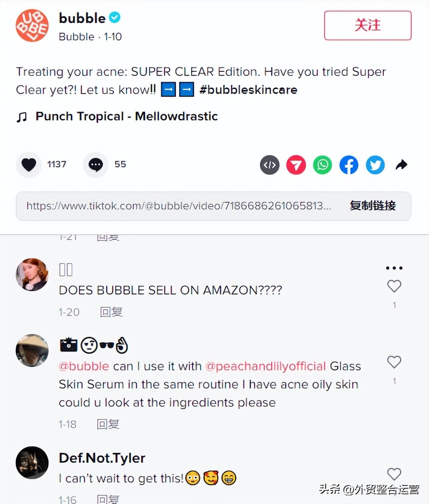This screenshot has height=504, width=429.
Task: Select the TikTok video URL field
Action: click(x=179, y=205)
